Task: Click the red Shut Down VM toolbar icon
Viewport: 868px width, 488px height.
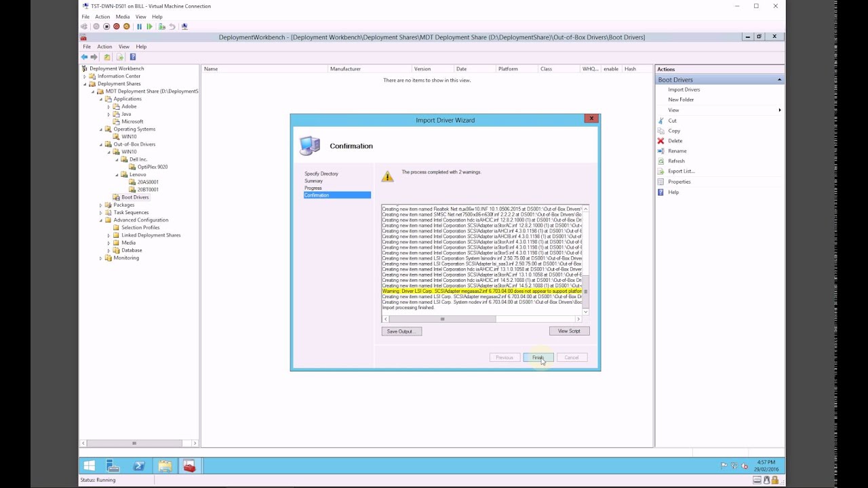Action: click(x=117, y=26)
